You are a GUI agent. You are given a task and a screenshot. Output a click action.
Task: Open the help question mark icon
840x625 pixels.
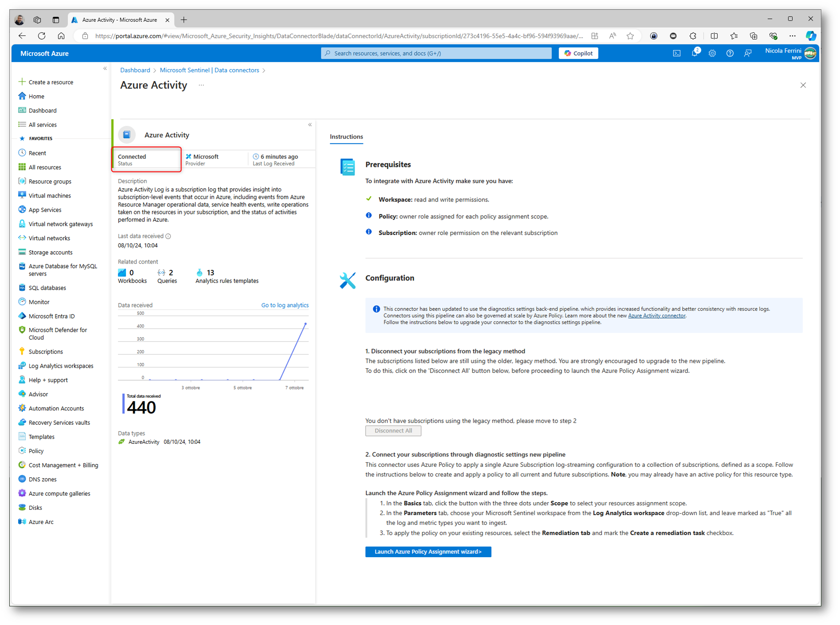pyautogui.click(x=730, y=53)
